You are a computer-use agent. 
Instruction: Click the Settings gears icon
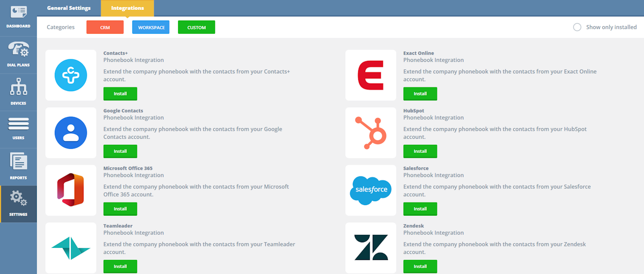coord(18,199)
